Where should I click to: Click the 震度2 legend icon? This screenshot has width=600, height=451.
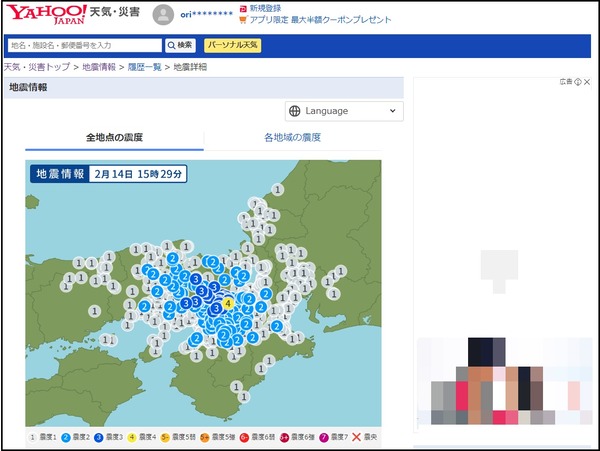pyautogui.click(x=66, y=437)
